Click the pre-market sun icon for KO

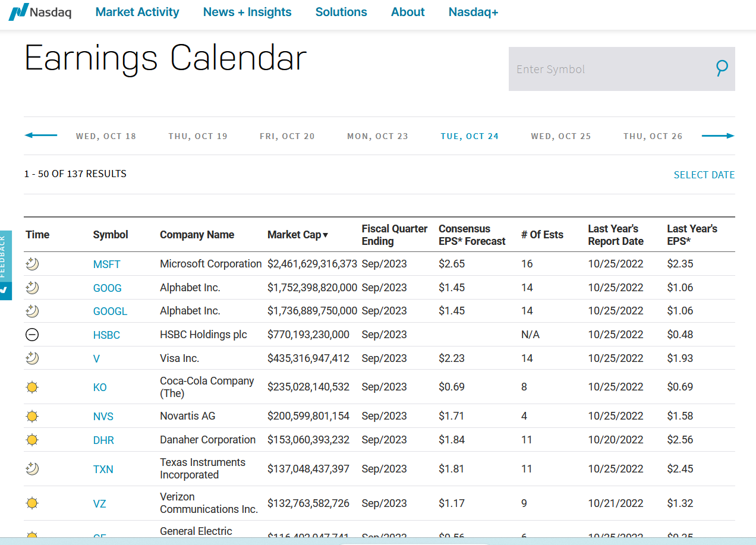(x=32, y=387)
